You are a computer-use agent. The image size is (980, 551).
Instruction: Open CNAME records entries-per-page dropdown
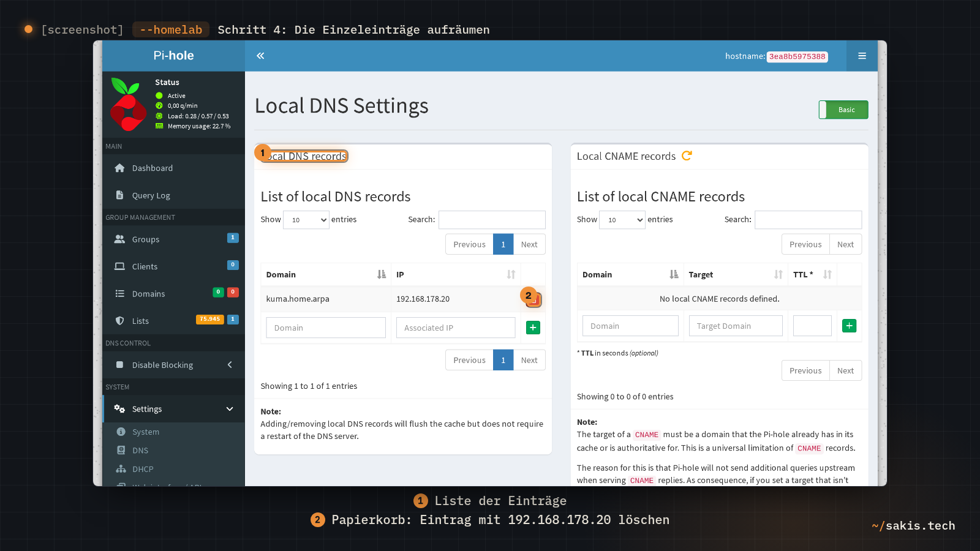[x=622, y=220]
